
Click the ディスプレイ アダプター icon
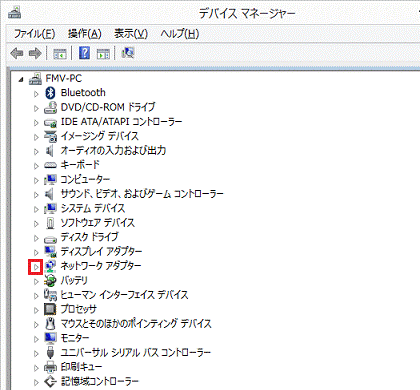[x=50, y=252]
